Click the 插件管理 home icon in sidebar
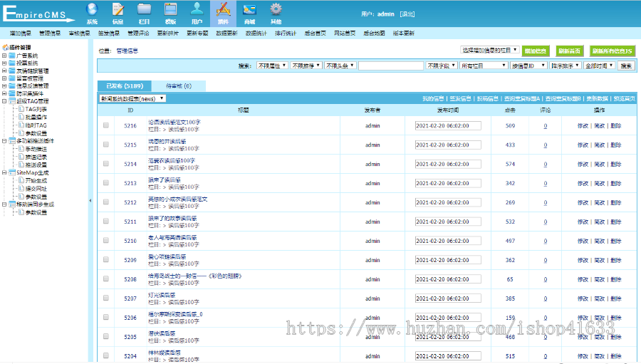This screenshot has width=641, height=364. point(5,48)
